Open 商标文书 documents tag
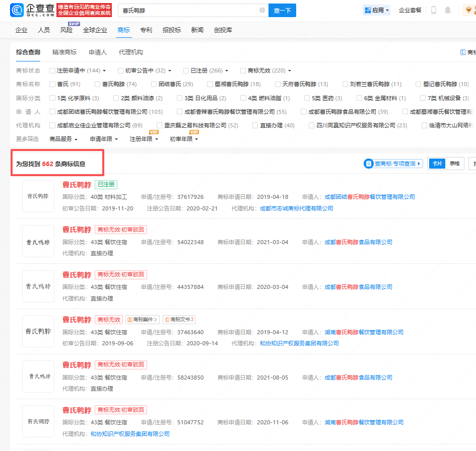 179,320
